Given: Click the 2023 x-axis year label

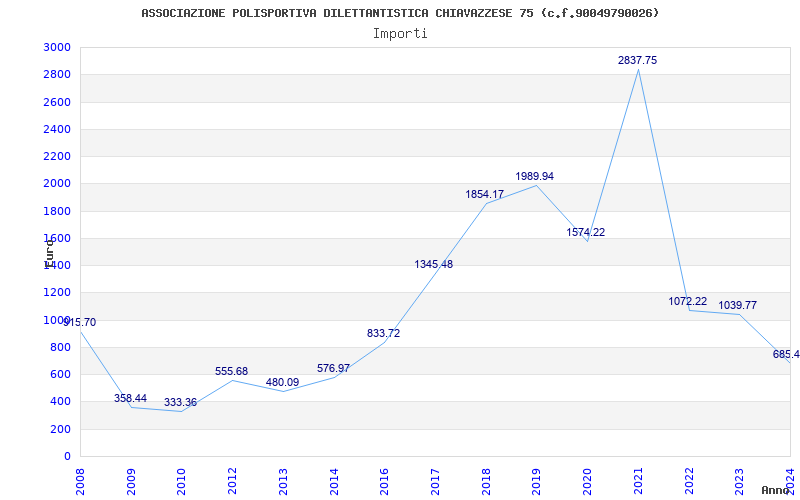Looking at the screenshot, I should (740, 481).
